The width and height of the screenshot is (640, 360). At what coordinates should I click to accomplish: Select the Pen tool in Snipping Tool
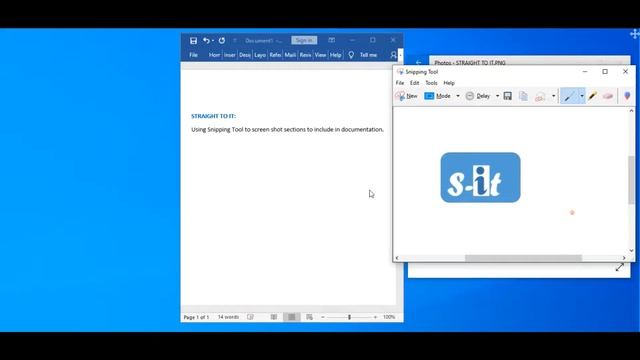point(569,96)
